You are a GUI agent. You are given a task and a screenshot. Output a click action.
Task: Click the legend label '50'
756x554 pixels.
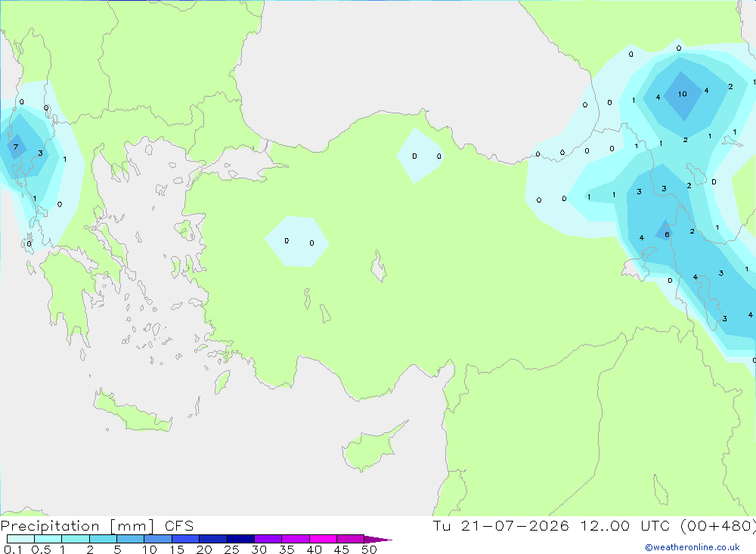(369, 549)
